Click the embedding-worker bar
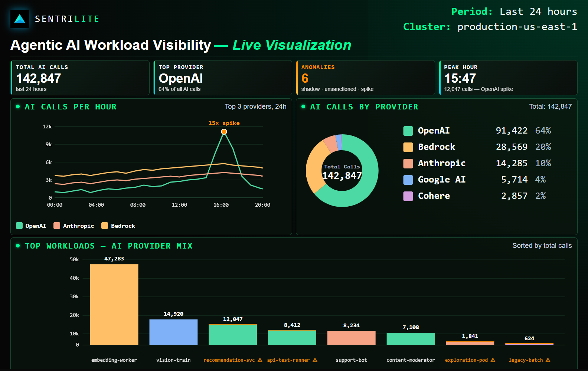This screenshot has height=371, width=588. pyautogui.click(x=114, y=305)
